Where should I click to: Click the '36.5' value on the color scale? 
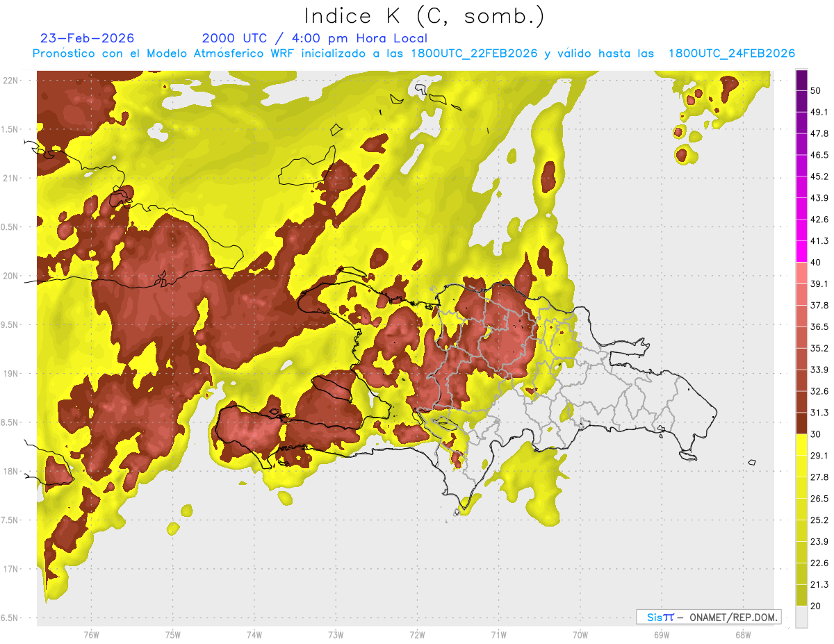[819, 327]
